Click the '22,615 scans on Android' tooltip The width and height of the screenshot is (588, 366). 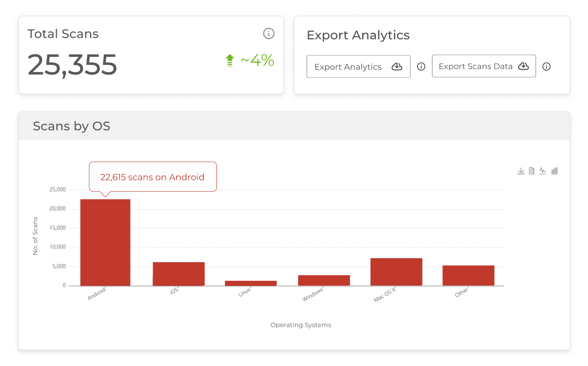coord(153,177)
